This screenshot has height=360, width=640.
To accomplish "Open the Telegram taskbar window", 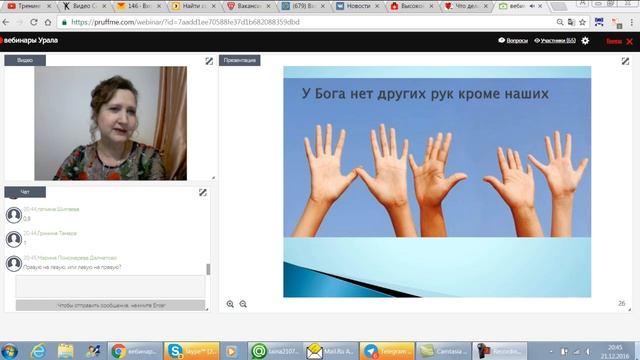I will coord(387,351).
